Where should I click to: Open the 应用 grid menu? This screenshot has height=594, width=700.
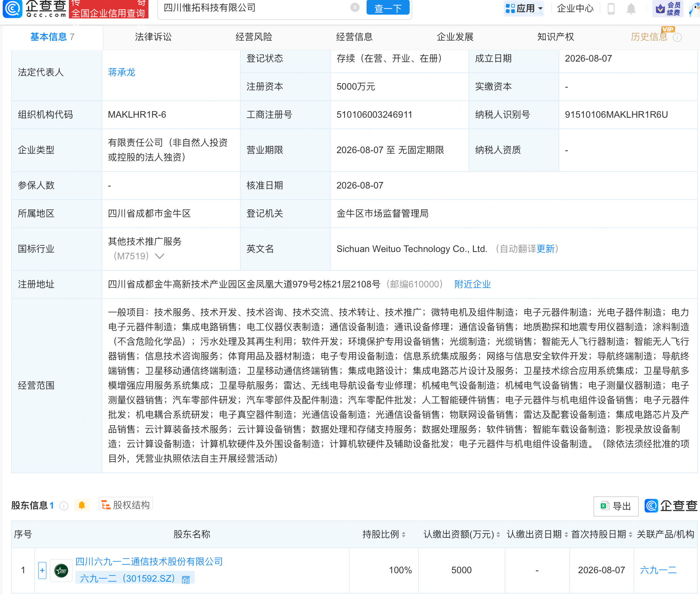pos(524,8)
